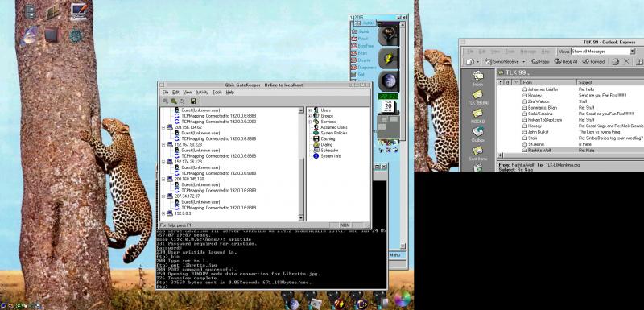
Task: Open the TLK 99 folder in Outlook sidebar
Action: point(477,97)
